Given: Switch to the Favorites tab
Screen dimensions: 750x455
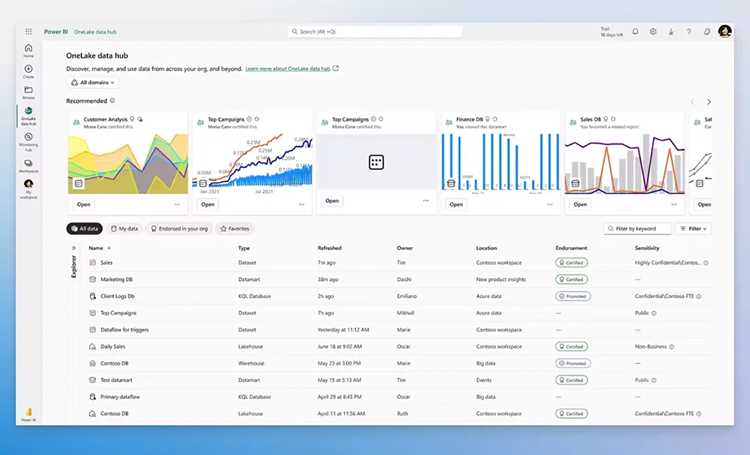Looking at the screenshot, I should [x=234, y=229].
